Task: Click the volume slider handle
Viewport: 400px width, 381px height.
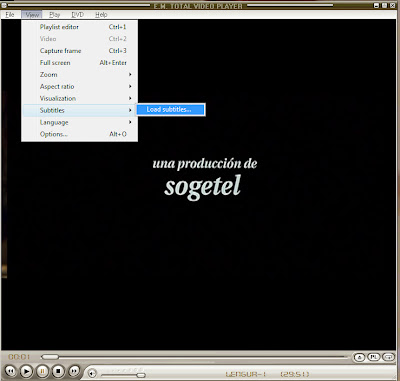Action: 141,375
